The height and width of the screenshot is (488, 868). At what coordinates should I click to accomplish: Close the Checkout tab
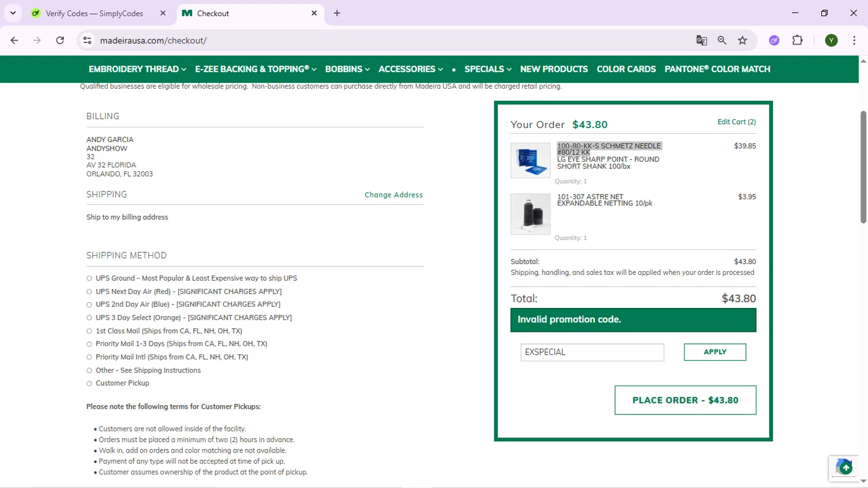(x=314, y=13)
